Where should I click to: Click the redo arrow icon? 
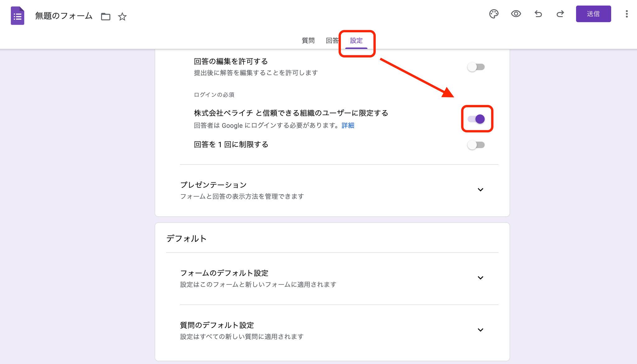click(x=560, y=14)
